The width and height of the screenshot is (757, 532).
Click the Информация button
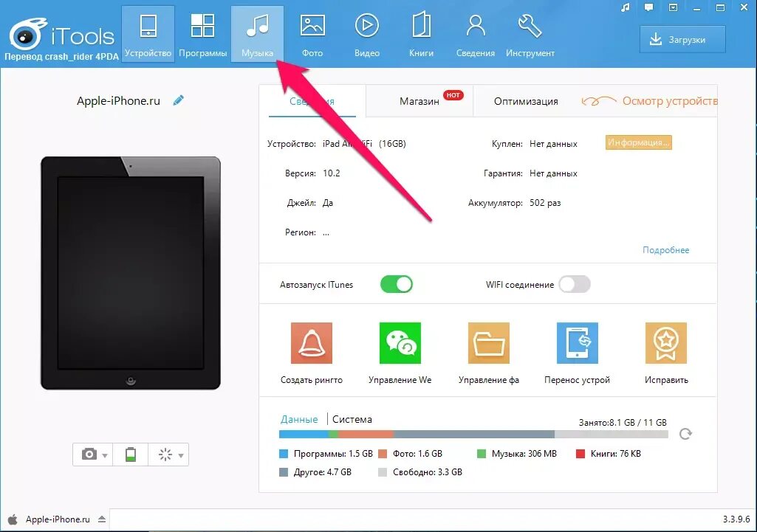coord(638,142)
